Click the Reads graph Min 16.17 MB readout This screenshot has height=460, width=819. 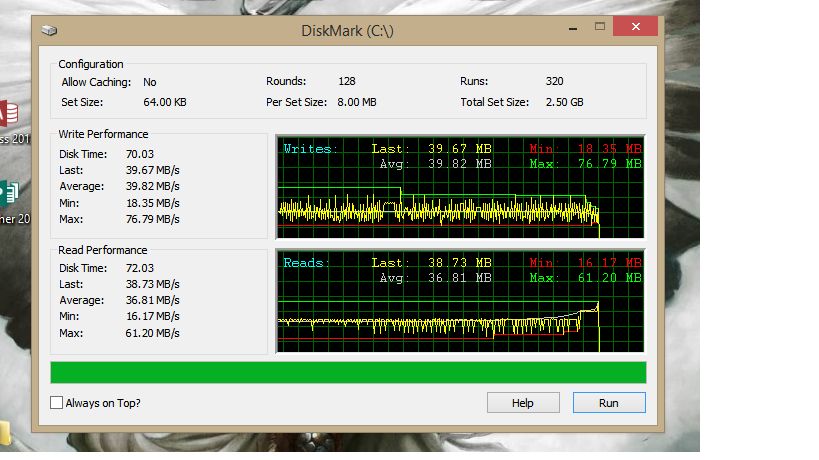click(586, 263)
